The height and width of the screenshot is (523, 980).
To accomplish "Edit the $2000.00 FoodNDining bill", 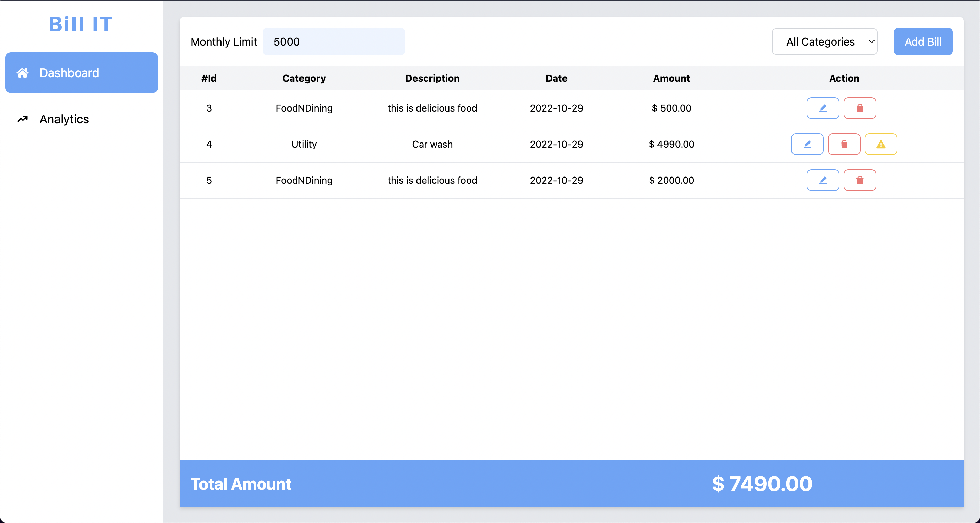I will 822,180.
